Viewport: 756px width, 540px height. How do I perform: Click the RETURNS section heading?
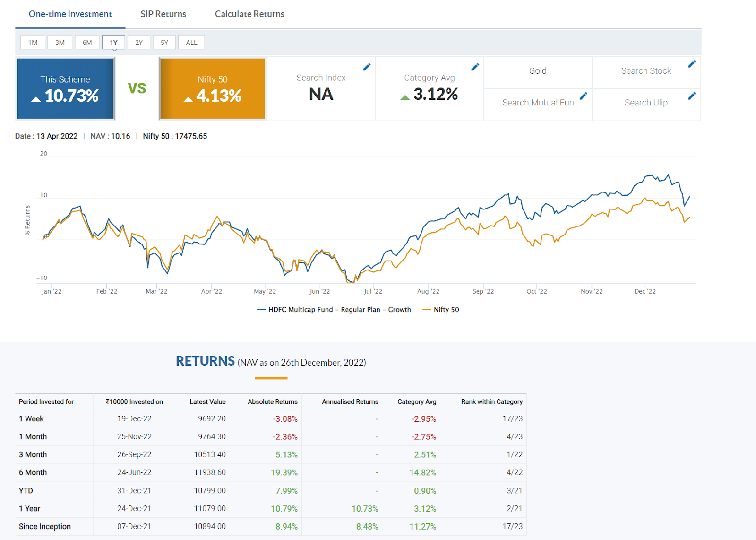point(205,361)
